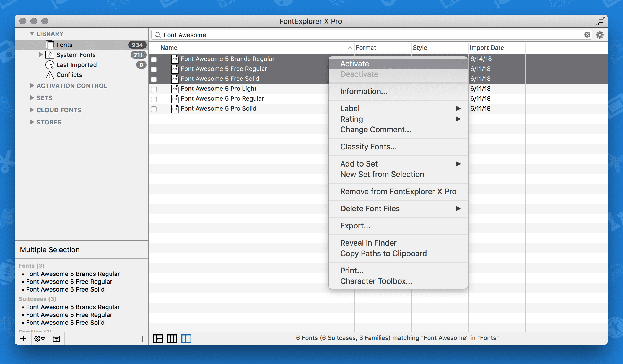623x364 pixels.
Task: Click the Preview View icon in toolbar
Action: [187, 338]
